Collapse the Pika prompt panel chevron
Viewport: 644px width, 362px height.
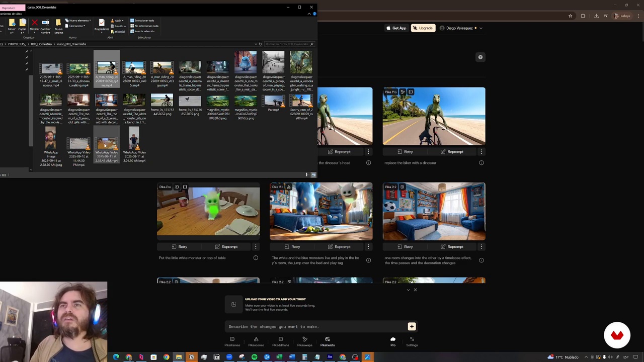pos(408,290)
